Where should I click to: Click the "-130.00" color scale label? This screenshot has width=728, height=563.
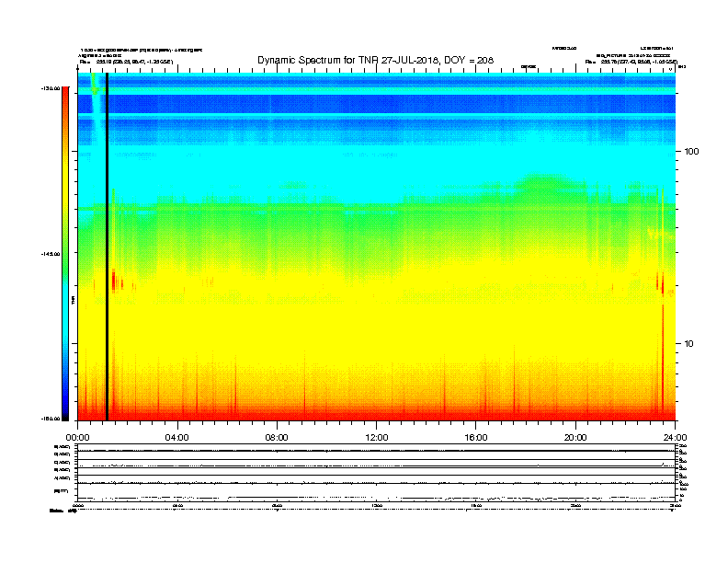point(51,88)
